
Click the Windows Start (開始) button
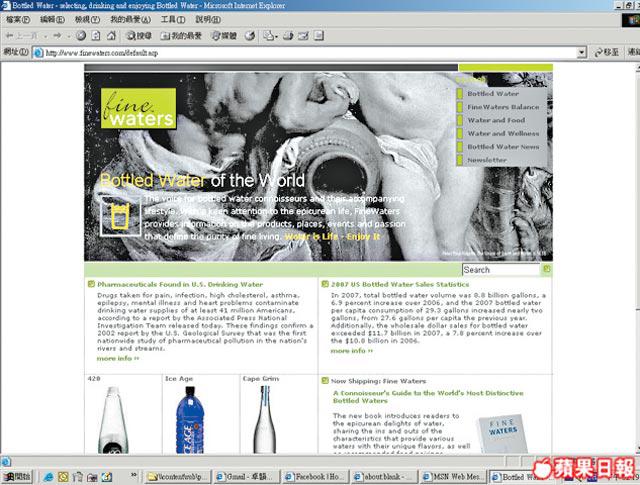pyautogui.click(x=17, y=476)
